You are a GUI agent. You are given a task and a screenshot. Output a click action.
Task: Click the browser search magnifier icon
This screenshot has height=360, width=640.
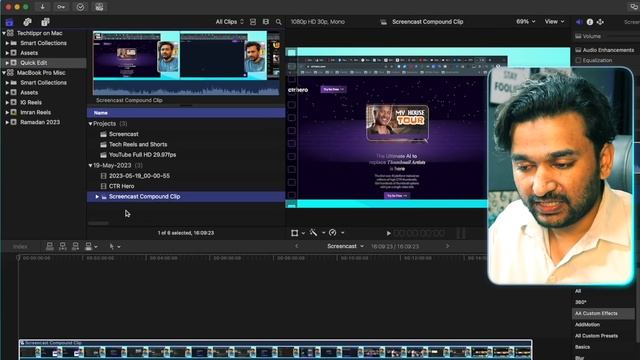[x=278, y=22]
